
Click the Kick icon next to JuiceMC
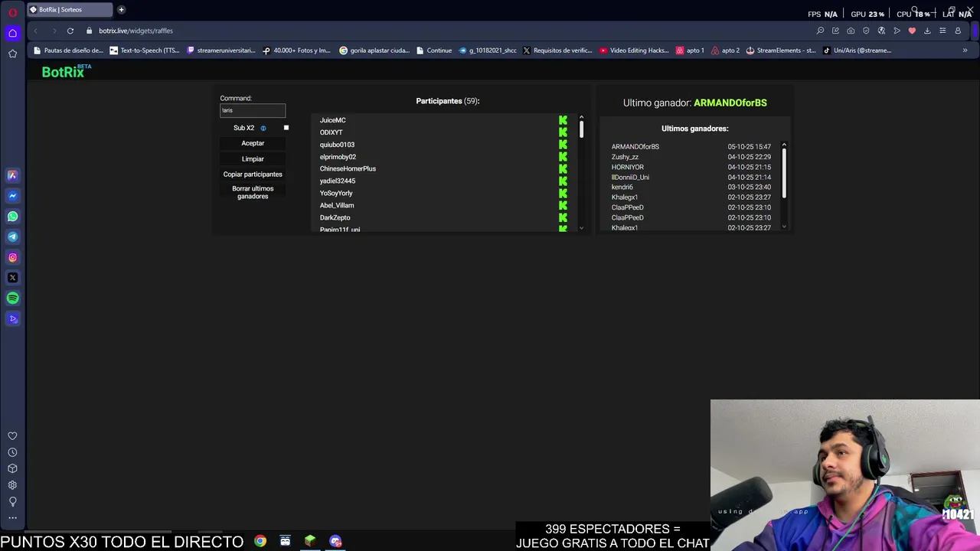[x=563, y=120]
